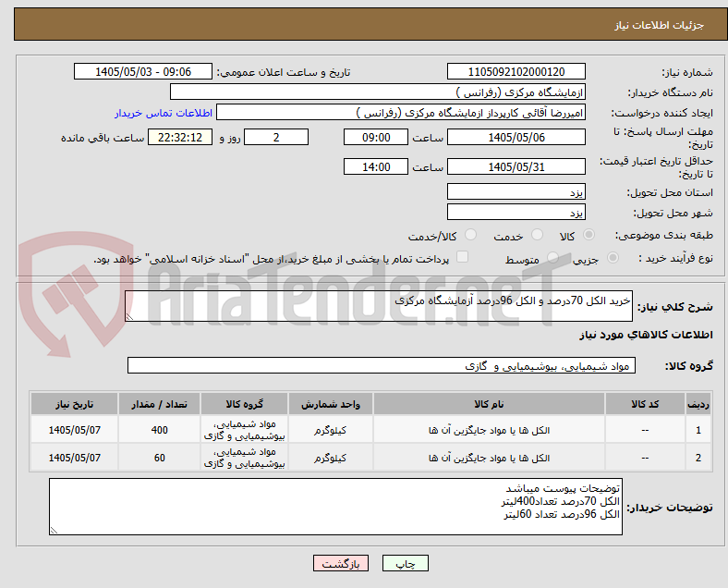Click row 2 date 1405/05/07
Image resolution: width=728 pixels, height=588 pixels.
[74, 458]
